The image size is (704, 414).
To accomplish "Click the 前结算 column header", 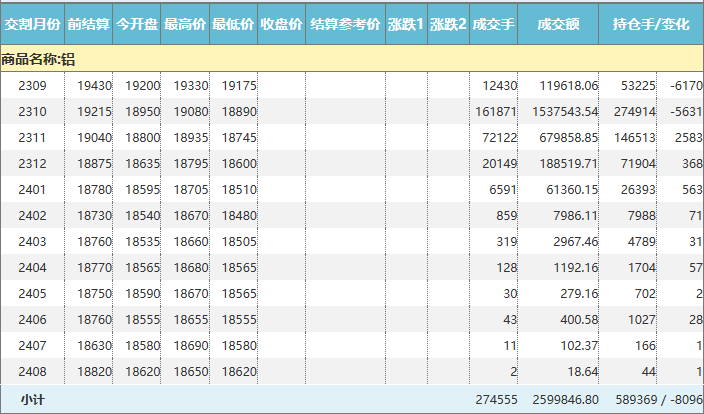I will click(x=89, y=23).
